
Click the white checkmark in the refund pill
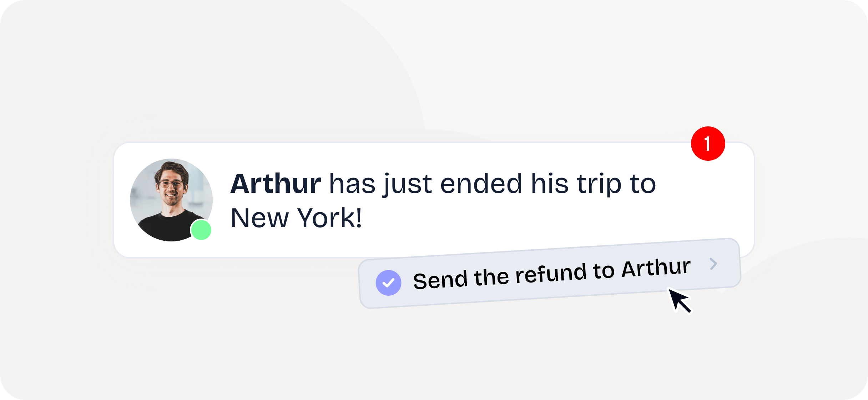pyautogui.click(x=388, y=283)
